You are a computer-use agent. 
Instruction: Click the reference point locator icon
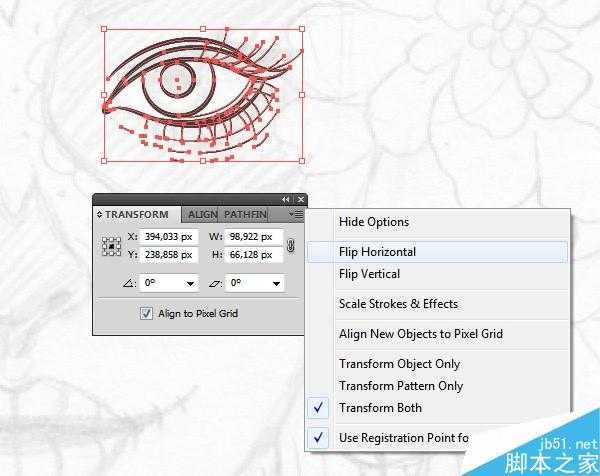[111, 246]
